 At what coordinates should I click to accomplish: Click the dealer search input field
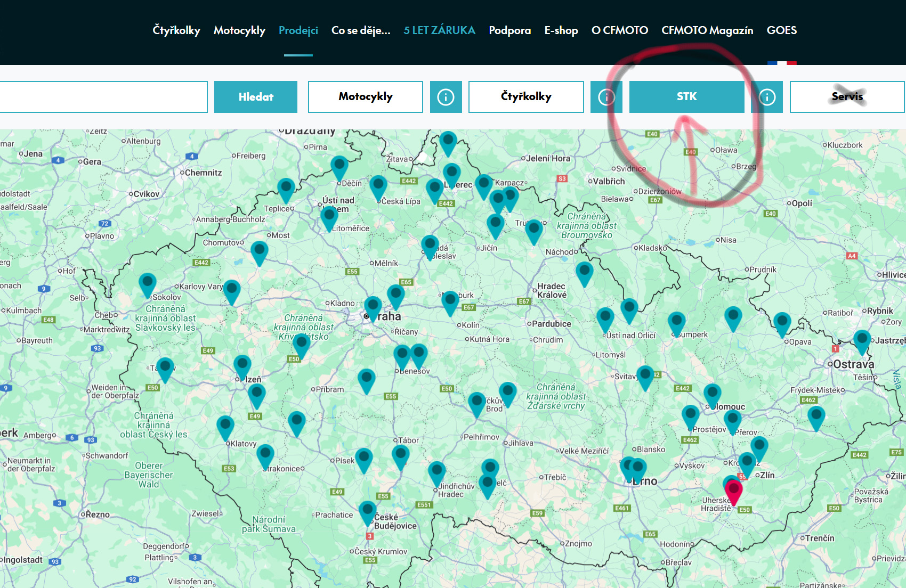(x=103, y=97)
